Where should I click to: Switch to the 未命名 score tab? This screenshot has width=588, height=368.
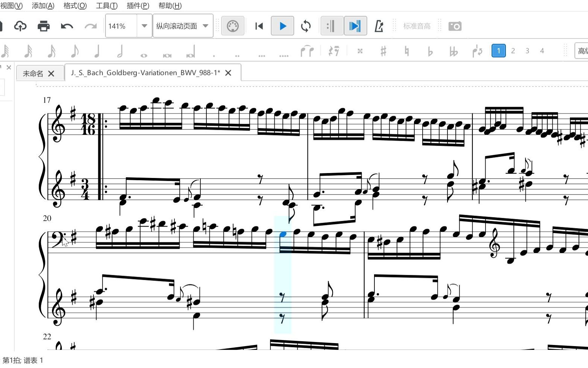click(x=33, y=74)
